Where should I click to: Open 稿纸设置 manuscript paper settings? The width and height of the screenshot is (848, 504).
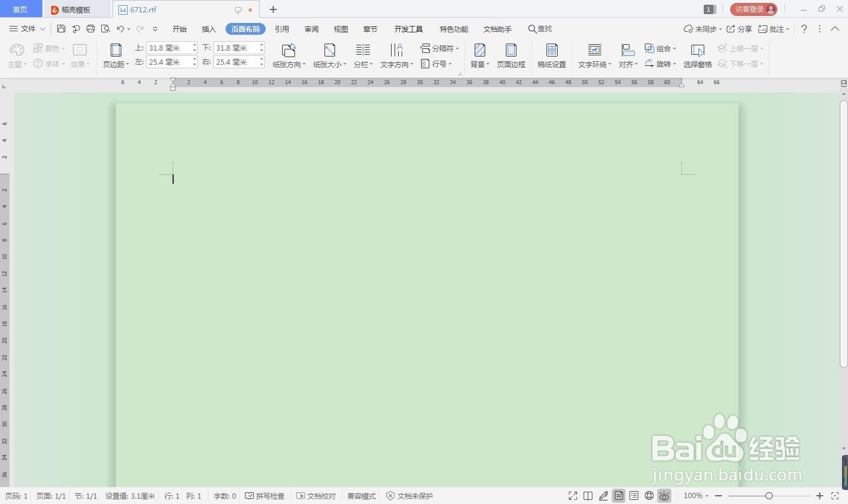click(552, 56)
